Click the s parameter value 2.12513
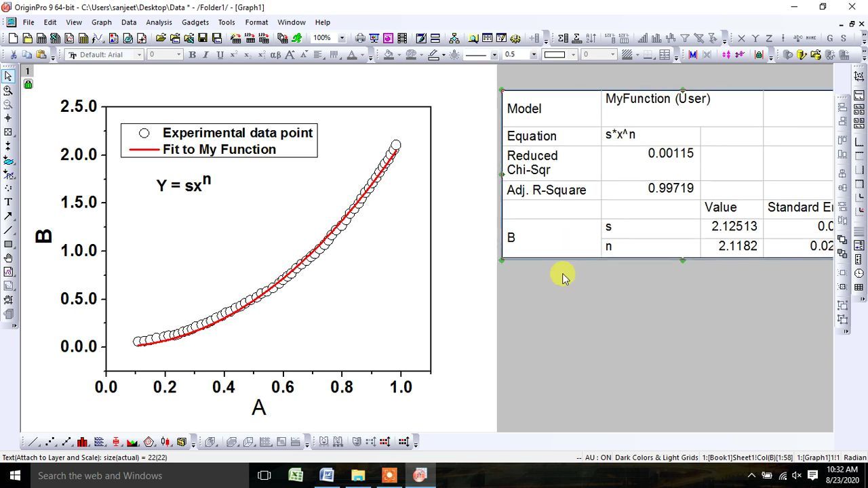The image size is (868, 488). coord(734,226)
